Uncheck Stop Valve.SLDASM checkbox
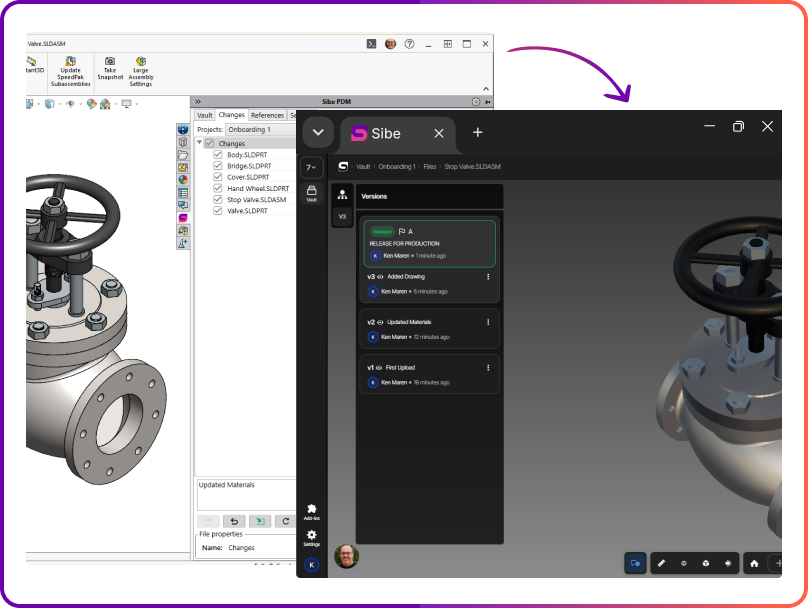The height and width of the screenshot is (608, 808). 218,199
